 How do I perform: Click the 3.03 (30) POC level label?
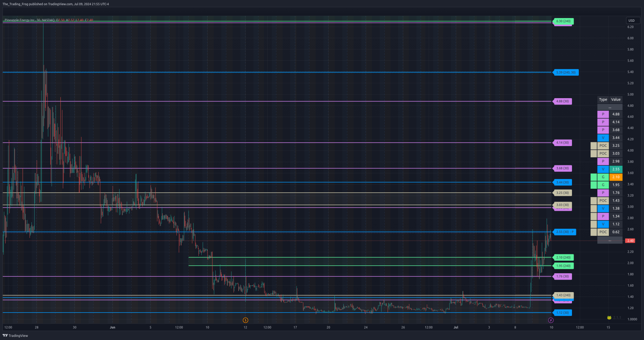click(563, 205)
